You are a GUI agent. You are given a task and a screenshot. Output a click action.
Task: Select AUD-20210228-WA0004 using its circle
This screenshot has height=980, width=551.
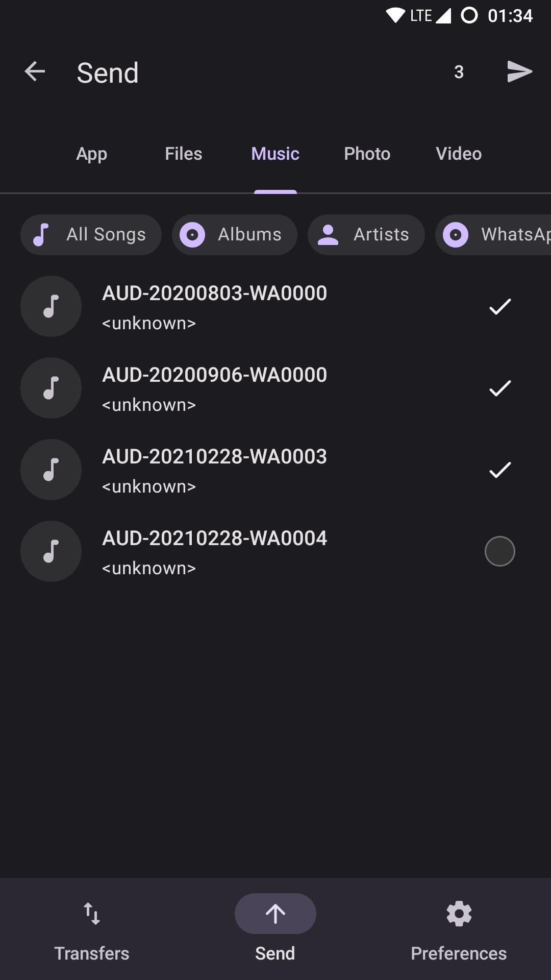point(500,551)
